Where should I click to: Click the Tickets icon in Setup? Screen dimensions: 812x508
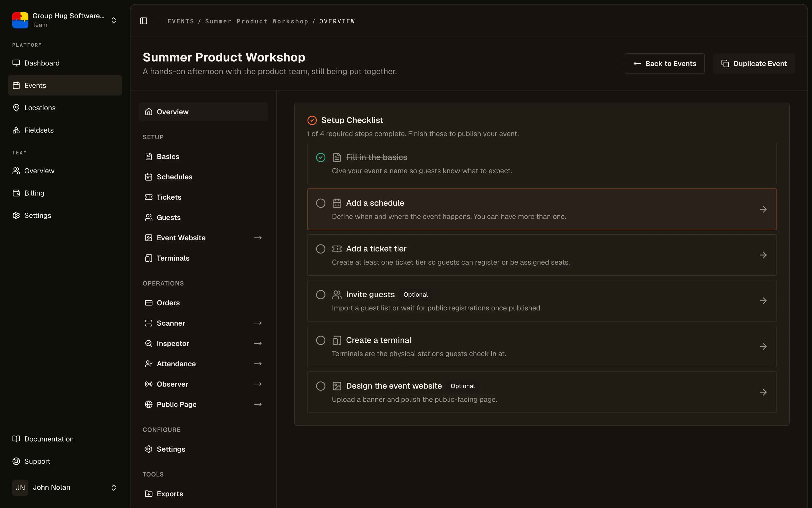click(149, 197)
